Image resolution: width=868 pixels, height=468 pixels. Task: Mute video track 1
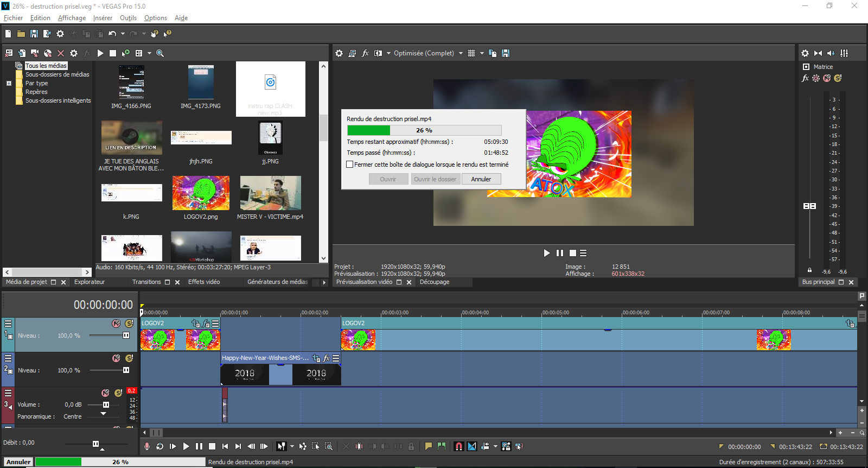coord(116,324)
